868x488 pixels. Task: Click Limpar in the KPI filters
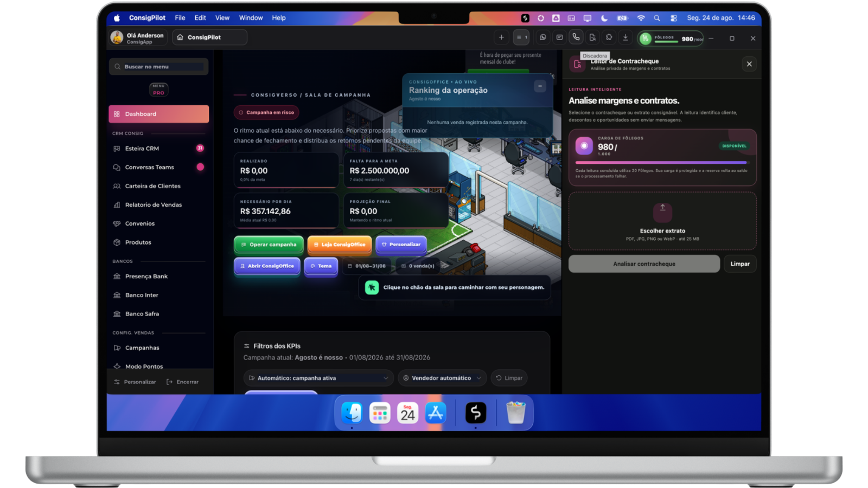pos(509,378)
